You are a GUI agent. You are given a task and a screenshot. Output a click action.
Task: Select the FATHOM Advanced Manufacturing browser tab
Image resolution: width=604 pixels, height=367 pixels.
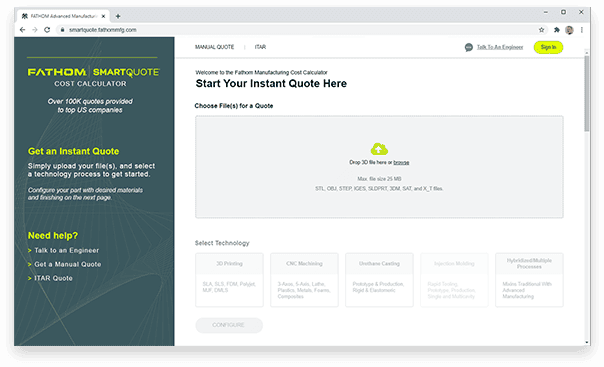(64, 16)
